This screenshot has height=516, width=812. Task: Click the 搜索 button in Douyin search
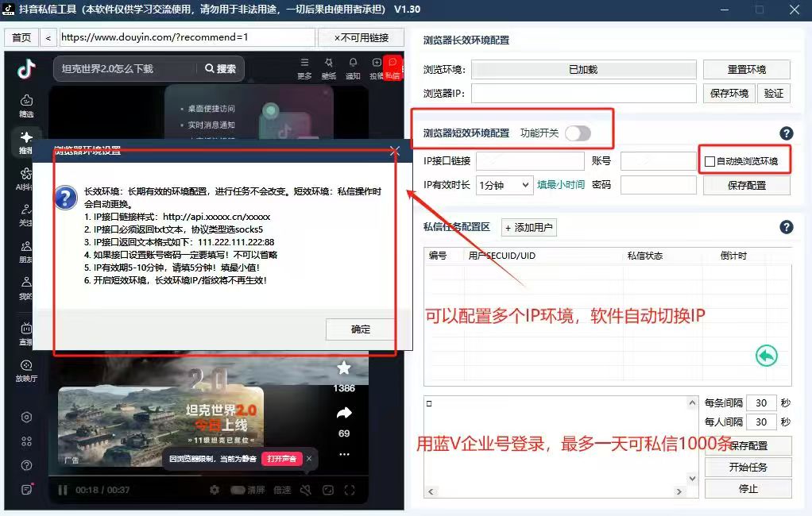pos(221,68)
